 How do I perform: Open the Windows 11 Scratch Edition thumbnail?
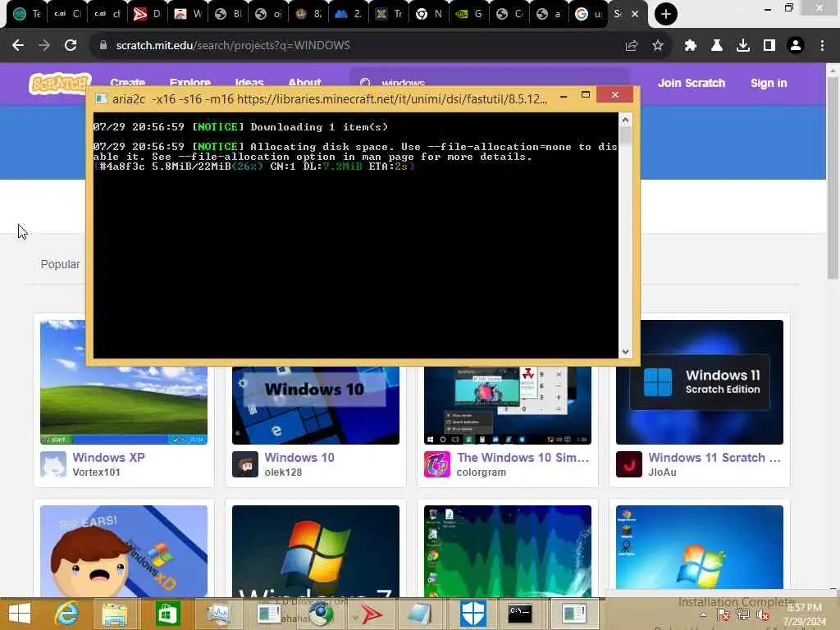coord(700,382)
